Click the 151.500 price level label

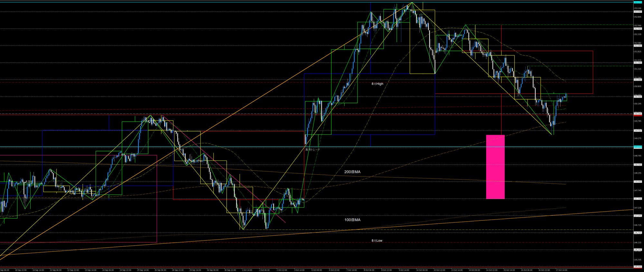(638, 63)
